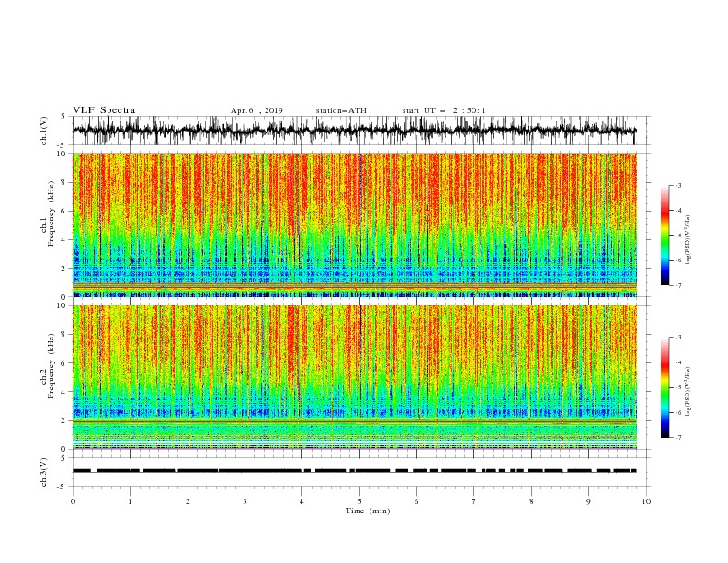728x563 pixels.
Task: Click the "8" kHz tick on ch.1 frequency axis
Action: click(64, 182)
